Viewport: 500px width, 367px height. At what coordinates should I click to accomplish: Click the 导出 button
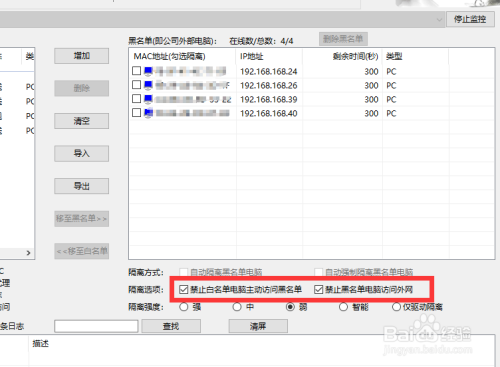pyautogui.click(x=82, y=186)
